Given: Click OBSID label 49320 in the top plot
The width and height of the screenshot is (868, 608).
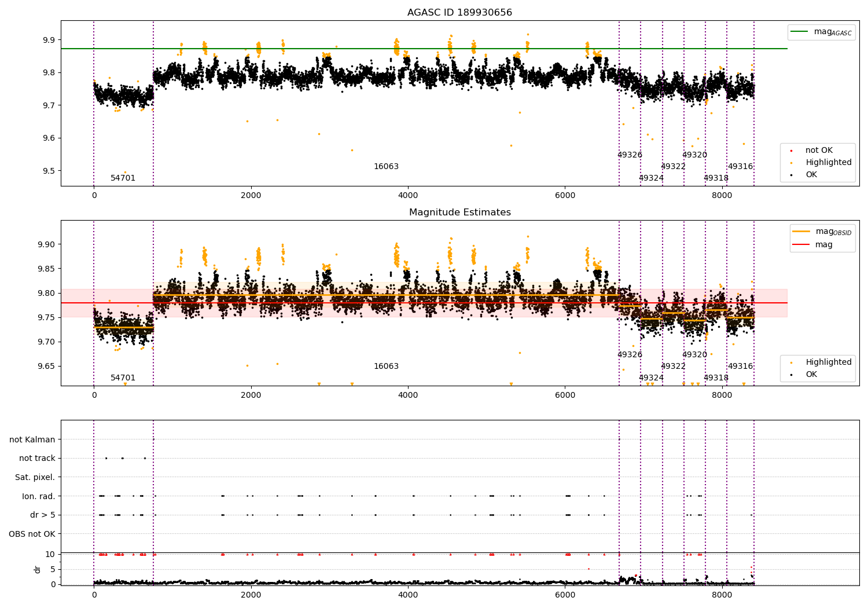Looking at the screenshot, I should 694,155.
